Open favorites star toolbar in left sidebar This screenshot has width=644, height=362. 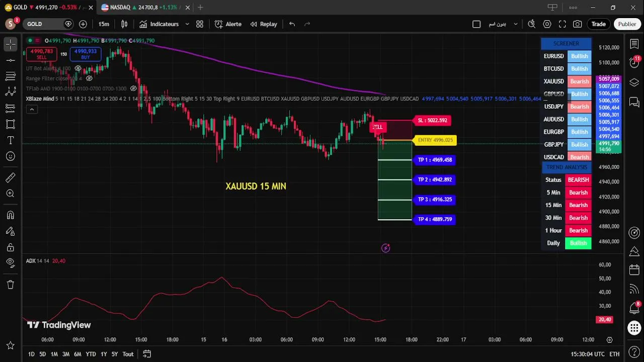[10, 345]
